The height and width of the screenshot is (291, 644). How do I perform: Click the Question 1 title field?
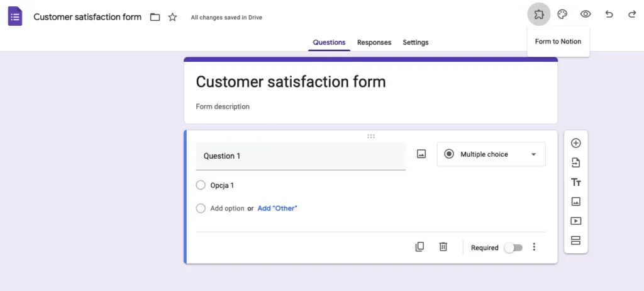pyautogui.click(x=301, y=156)
